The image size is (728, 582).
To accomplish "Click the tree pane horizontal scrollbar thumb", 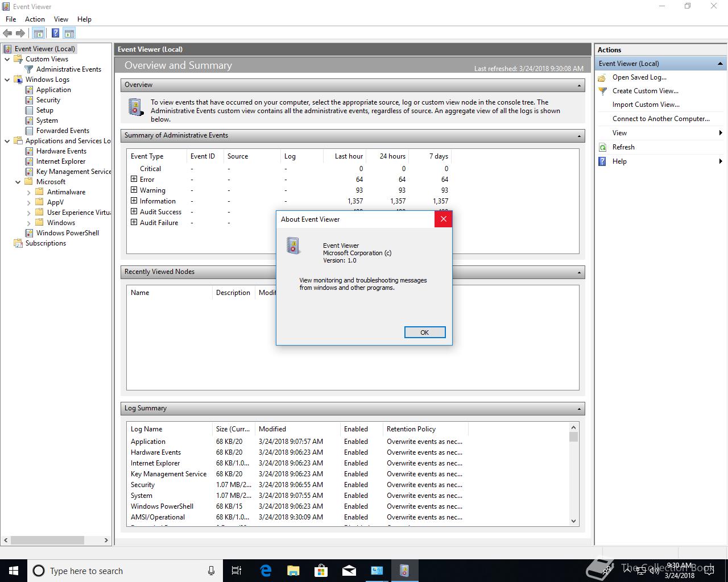I will pyautogui.click(x=47, y=540).
